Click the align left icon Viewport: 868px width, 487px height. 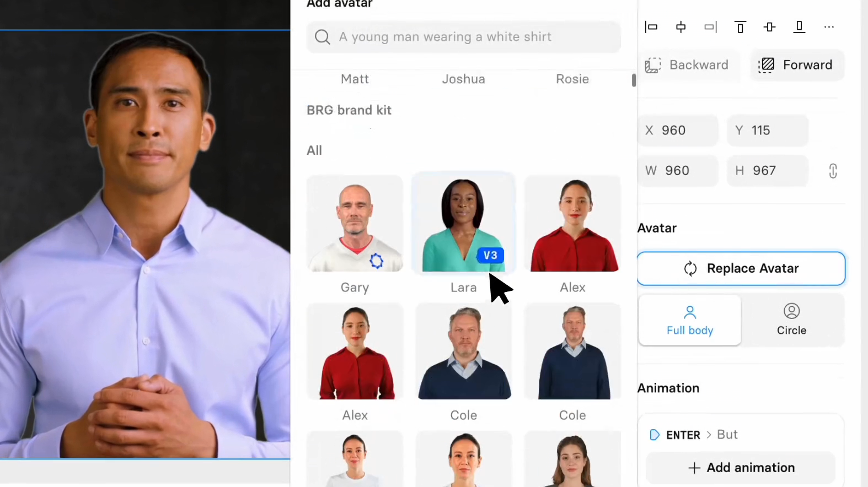pos(651,27)
